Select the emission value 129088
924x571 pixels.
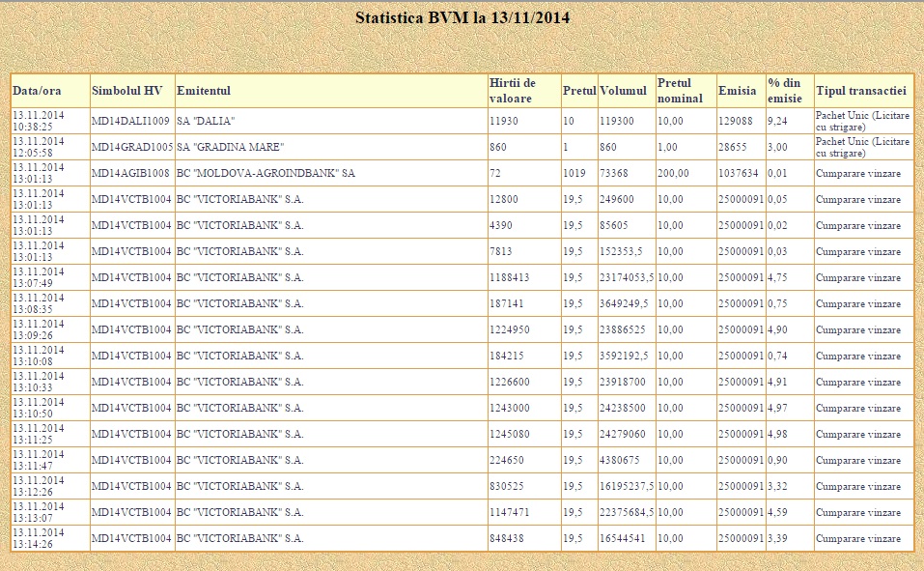pos(736,121)
